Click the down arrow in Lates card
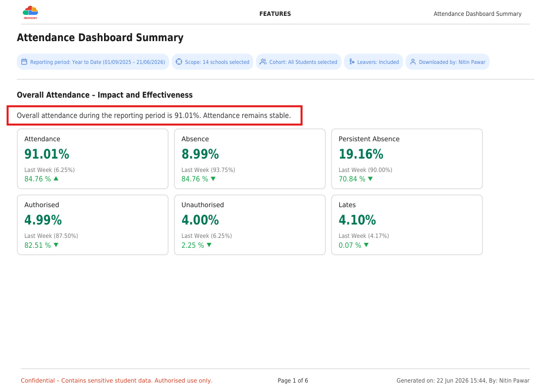This screenshot has width=550, height=392. [366, 245]
